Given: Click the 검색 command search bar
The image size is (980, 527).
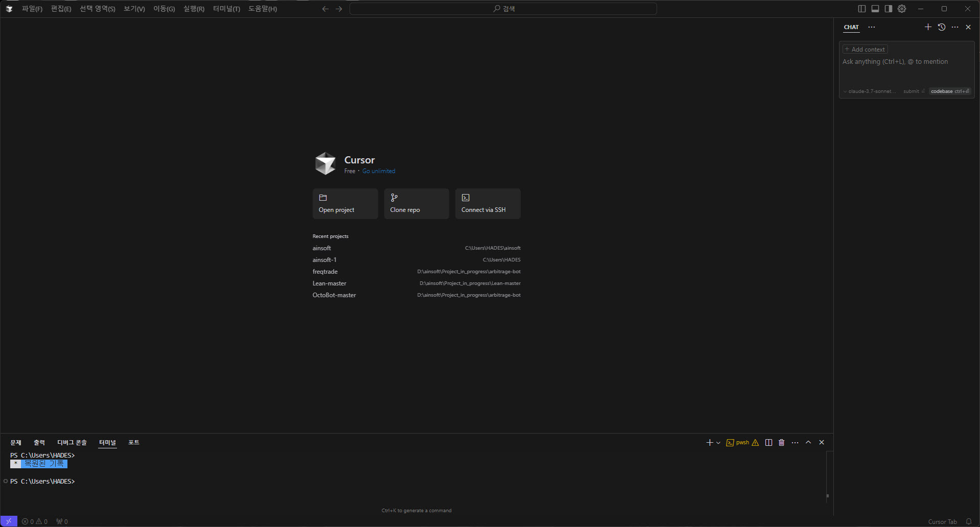Looking at the screenshot, I should [503, 9].
